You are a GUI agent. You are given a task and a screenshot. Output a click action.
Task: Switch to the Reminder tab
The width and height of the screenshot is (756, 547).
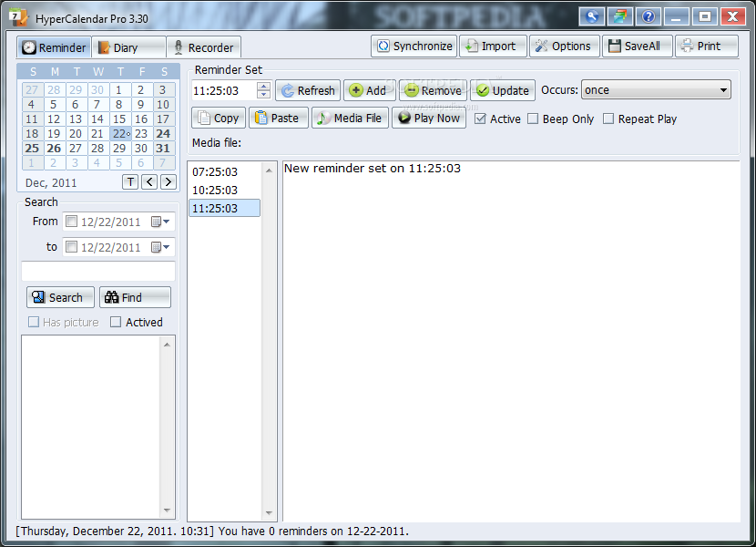coord(54,47)
